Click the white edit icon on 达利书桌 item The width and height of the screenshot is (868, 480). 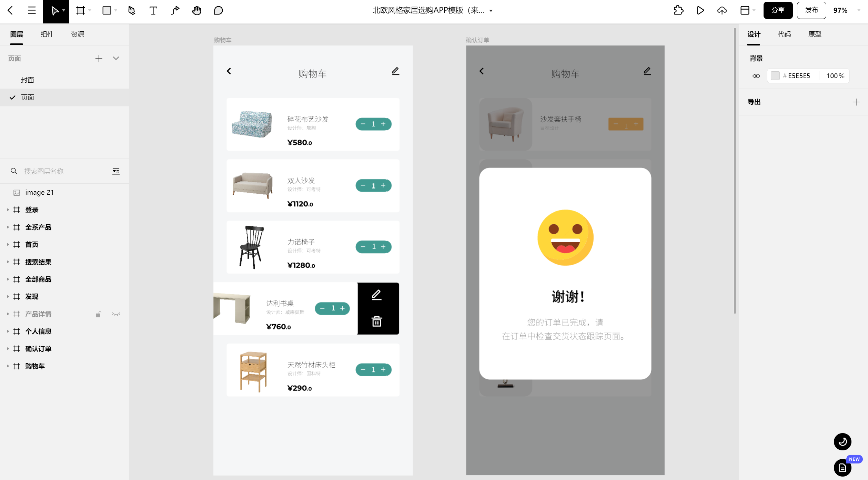tap(376, 295)
